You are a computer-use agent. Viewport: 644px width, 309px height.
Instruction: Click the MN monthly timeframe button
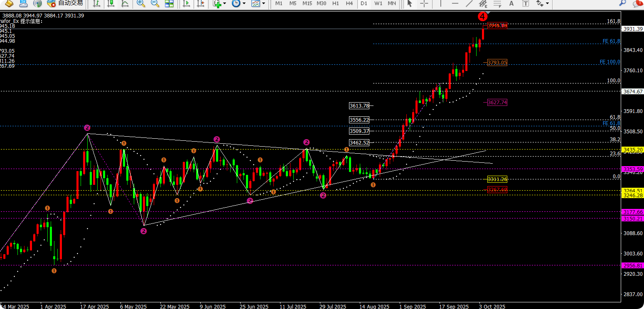(392, 3)
